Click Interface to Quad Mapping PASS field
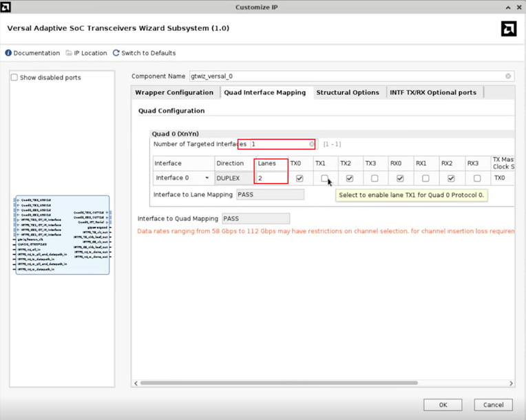The width and height of the screenshot is (526, 420). (256, 219)
